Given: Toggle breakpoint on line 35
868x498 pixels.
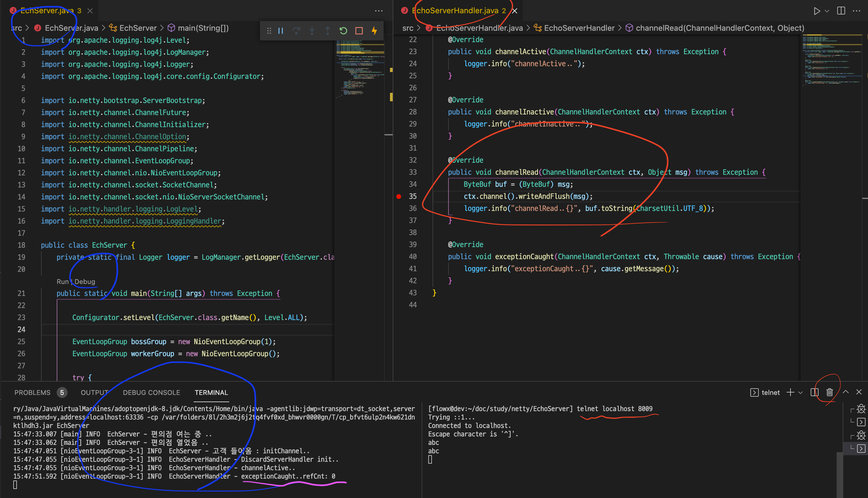Looking at the screenshot, I should pos(399,196).
